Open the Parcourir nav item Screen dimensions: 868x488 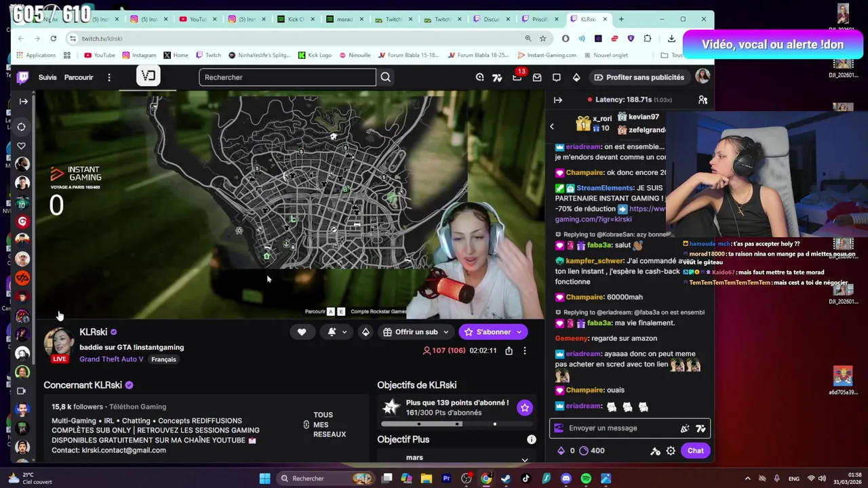(x=79, y=77)
